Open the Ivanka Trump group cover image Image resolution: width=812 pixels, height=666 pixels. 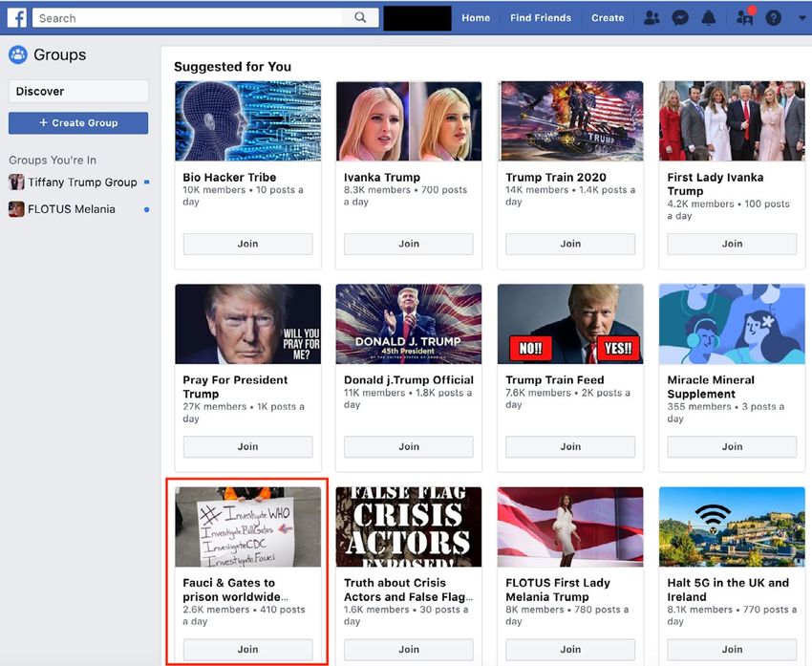click(409, 121)
